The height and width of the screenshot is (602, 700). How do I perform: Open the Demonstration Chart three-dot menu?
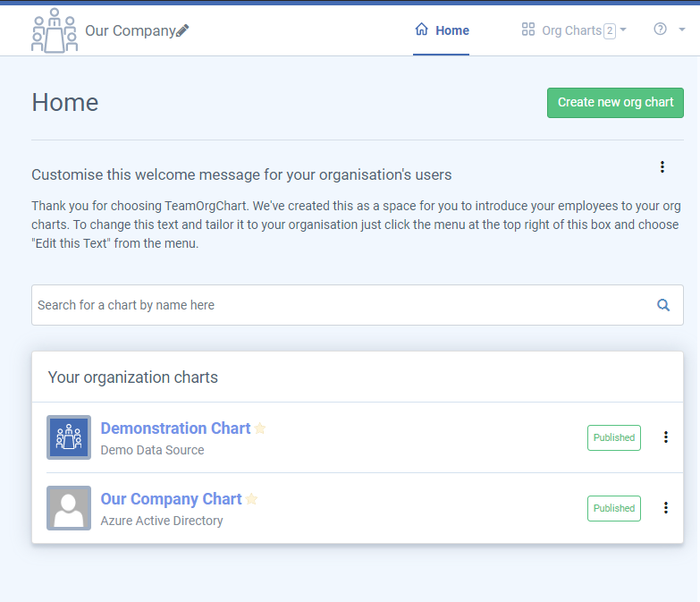[666, 437]
